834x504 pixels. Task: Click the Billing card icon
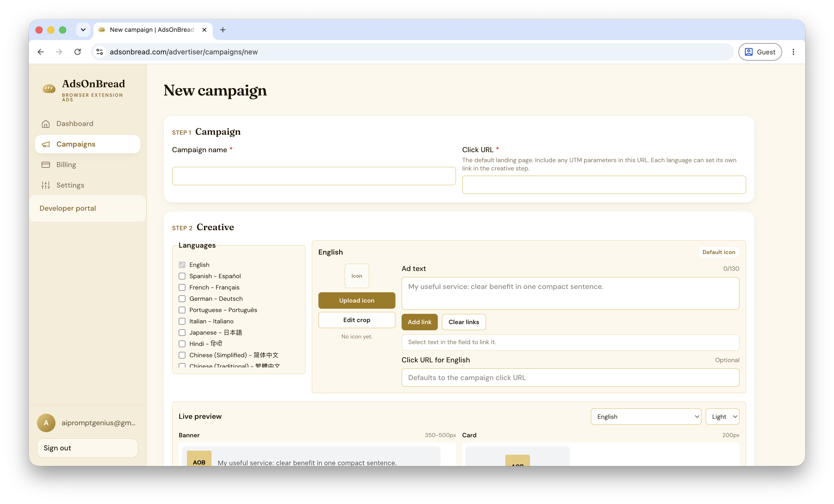tap(46, 165)
